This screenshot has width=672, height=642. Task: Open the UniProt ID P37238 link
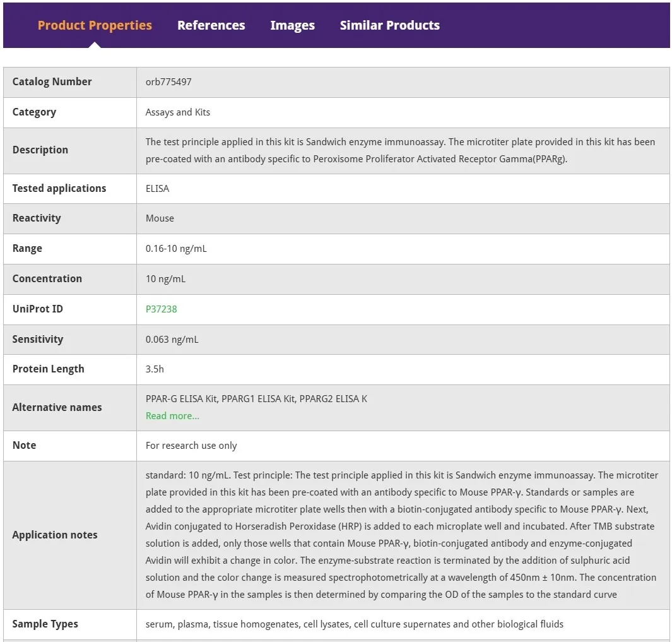click(161, 309)
